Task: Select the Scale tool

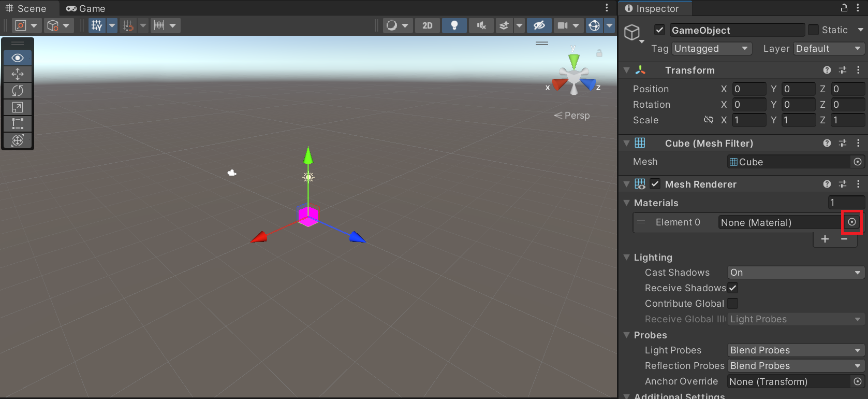Action: coord(18,107)
